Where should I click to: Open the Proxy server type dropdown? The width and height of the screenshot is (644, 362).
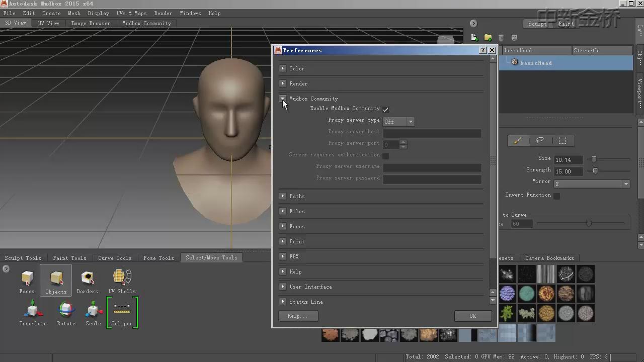tap(398, 122)
